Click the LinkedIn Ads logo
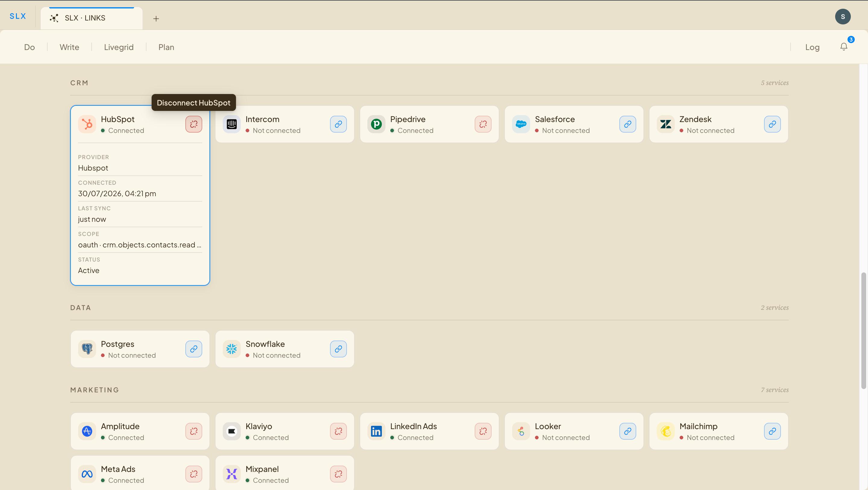This screenshot has height=490, width=868. (376, 431)
